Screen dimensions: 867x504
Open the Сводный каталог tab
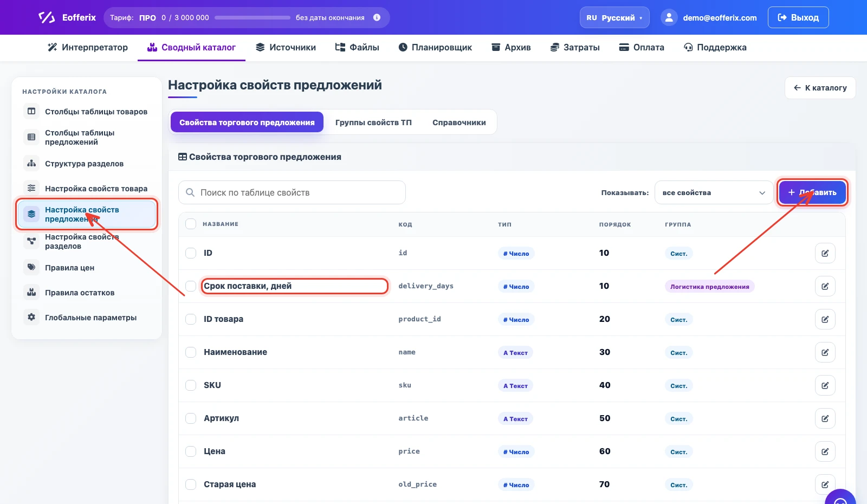(191, 47)
